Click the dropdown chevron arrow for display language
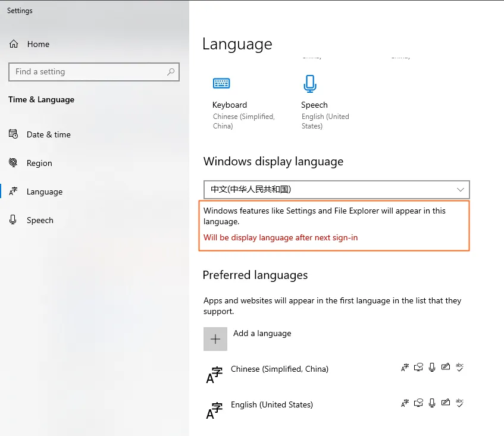Viewport: 504px width, 436px height. 460,190
